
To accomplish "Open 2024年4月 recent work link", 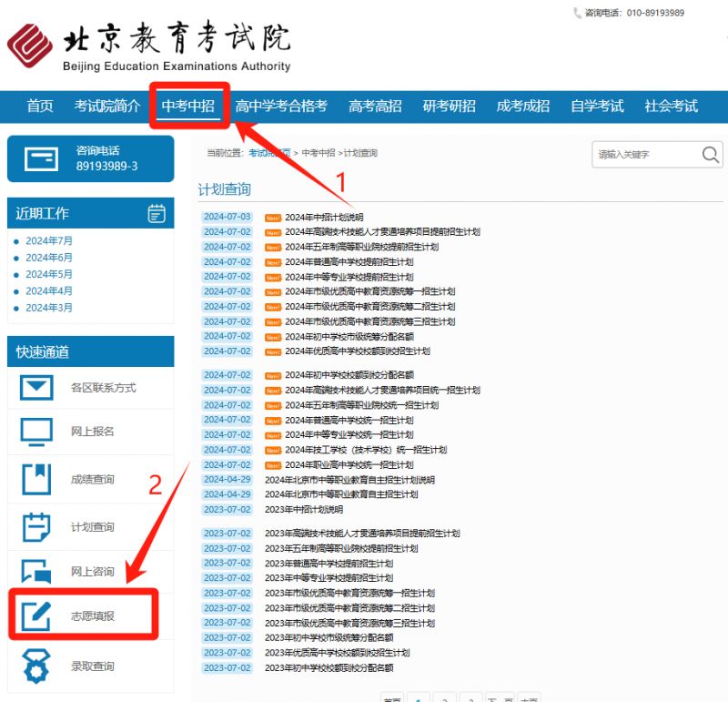I will click(49, 290).
